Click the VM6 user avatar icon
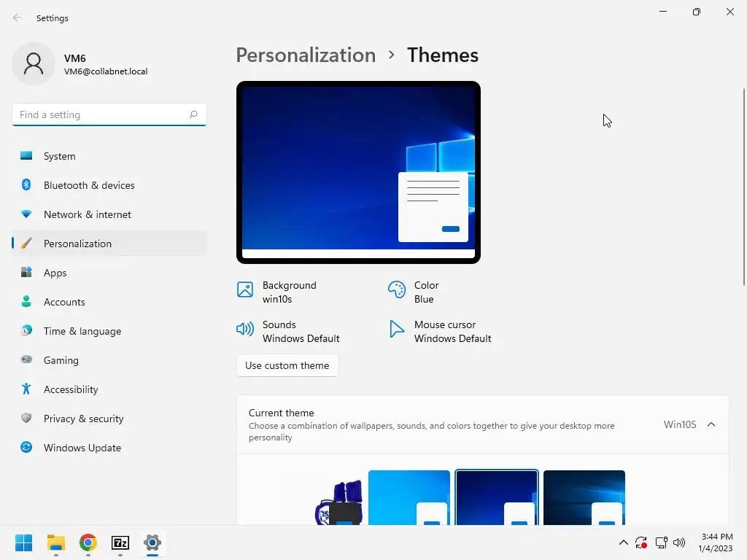 pos(34,63)
